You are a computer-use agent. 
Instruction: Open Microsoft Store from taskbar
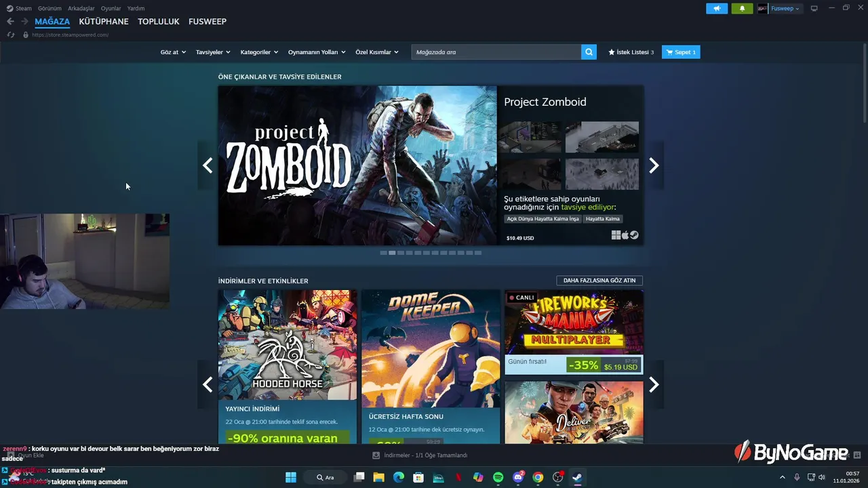(x=418, y=477)
